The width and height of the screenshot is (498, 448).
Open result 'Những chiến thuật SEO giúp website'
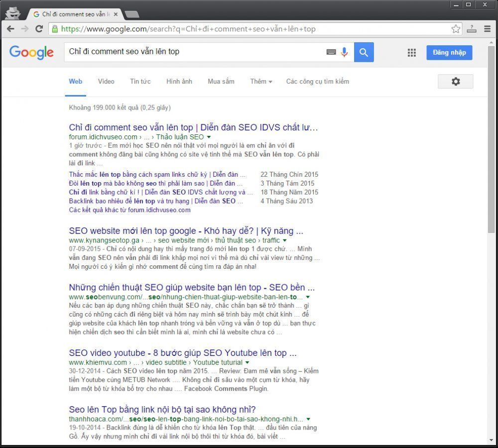coord(192,287)
